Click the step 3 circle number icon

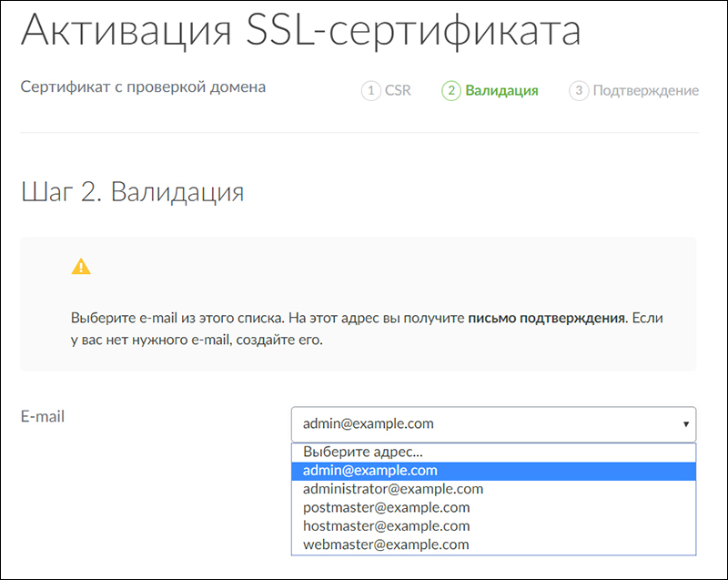[579, 91]
